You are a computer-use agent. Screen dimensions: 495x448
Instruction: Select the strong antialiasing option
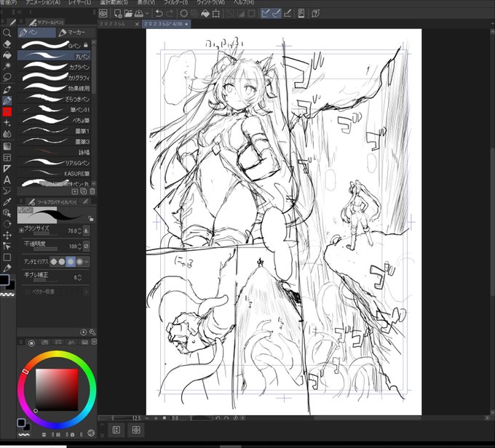(79, 262)
